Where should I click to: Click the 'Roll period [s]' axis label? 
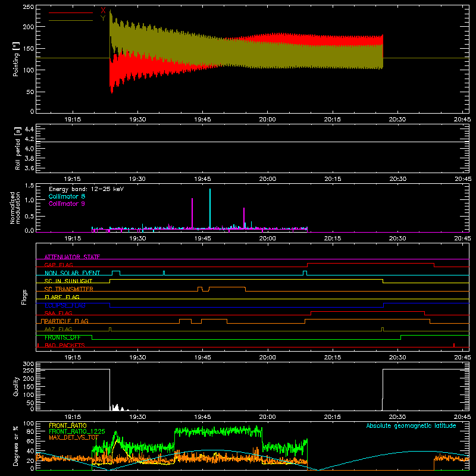pyautogui.click(x=18, y=148)
